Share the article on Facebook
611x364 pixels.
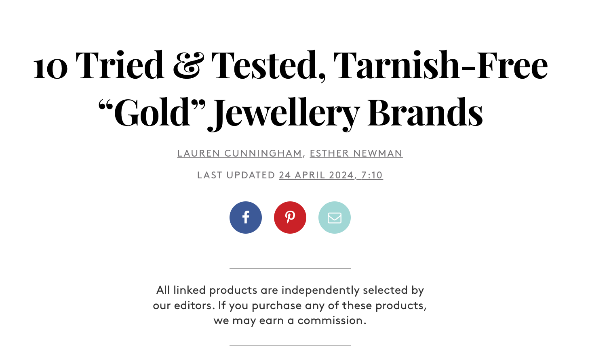246,218
